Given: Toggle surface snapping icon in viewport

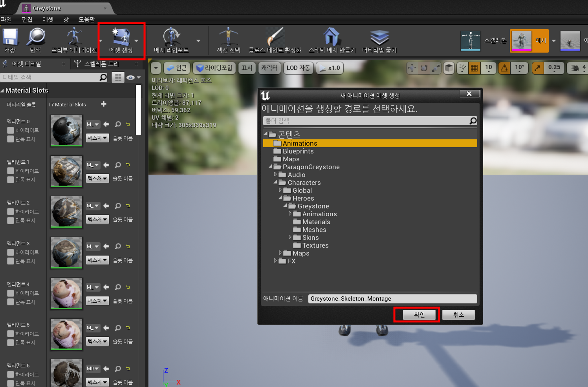Looking at the screenshot, I should pos(463,68).
